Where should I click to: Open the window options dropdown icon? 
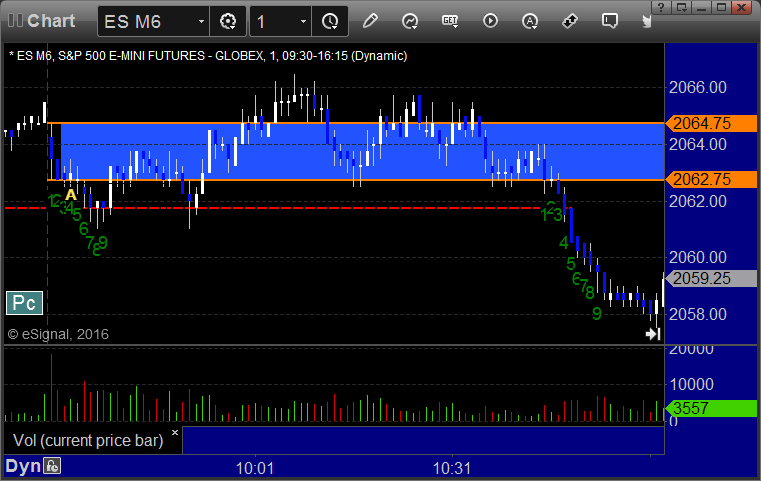(681, 7)
